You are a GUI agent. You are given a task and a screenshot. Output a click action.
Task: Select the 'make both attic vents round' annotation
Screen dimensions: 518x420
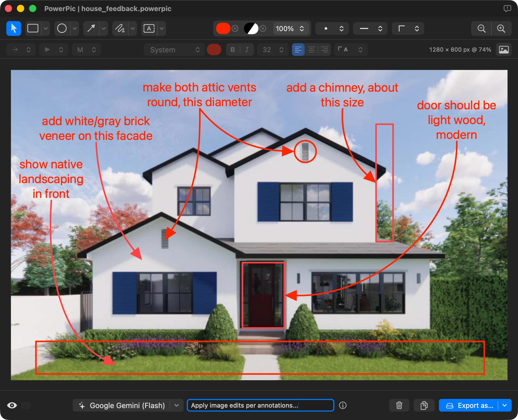click(x=199, y=95)
